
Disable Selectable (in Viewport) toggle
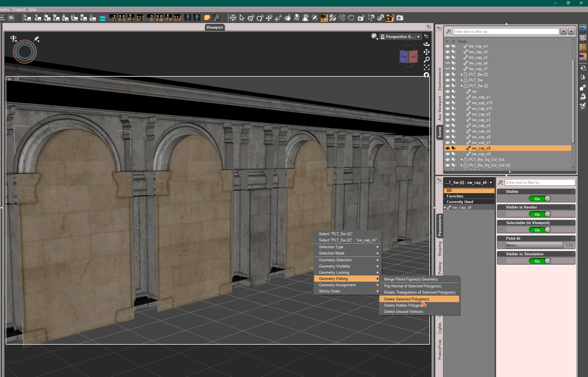click(539, 230)
